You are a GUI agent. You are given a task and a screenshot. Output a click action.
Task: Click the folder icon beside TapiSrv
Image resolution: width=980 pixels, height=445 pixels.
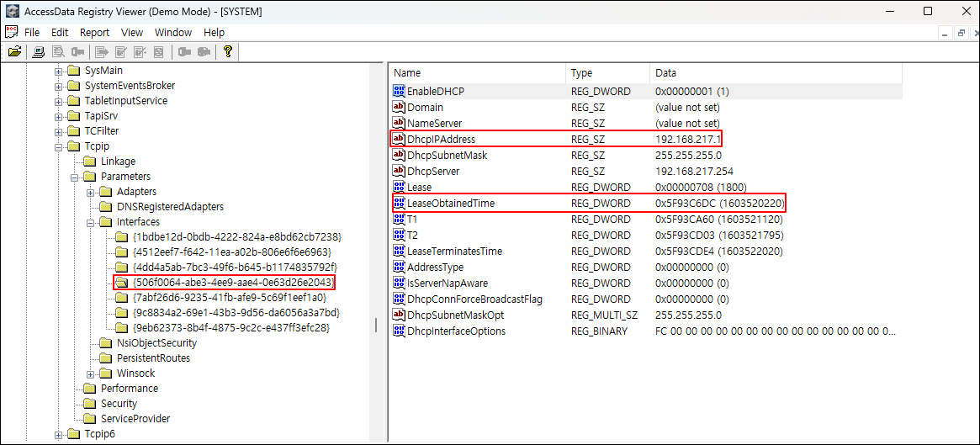point(74,115)
